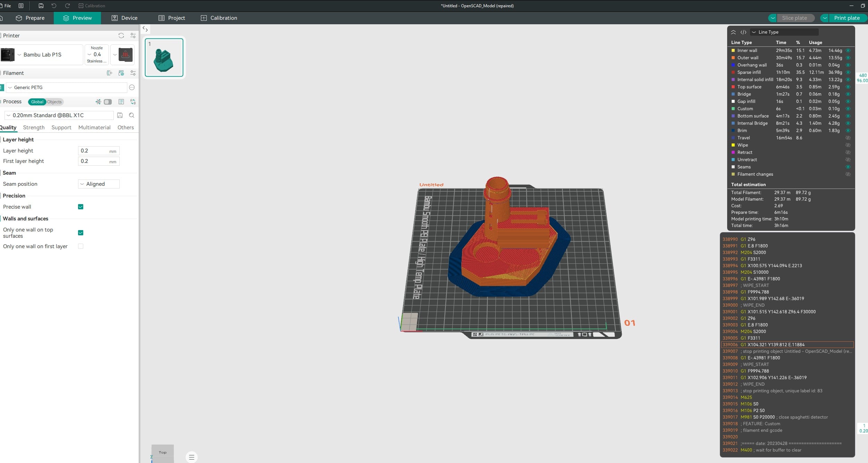Select plate 1 thumbnail
Viewport: 868px width, 463px height.
(x=164, y=57)
